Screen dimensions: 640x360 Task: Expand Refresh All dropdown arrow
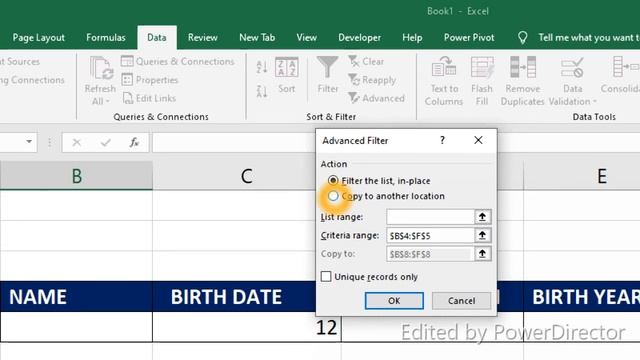[x=107, y=102]
